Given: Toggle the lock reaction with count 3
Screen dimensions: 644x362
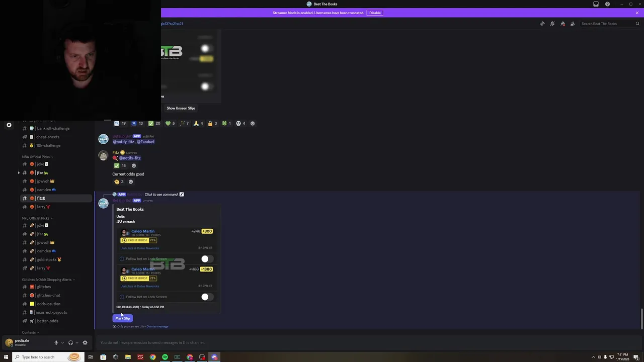Looking at the screenshot, I should tap(212, 123).
